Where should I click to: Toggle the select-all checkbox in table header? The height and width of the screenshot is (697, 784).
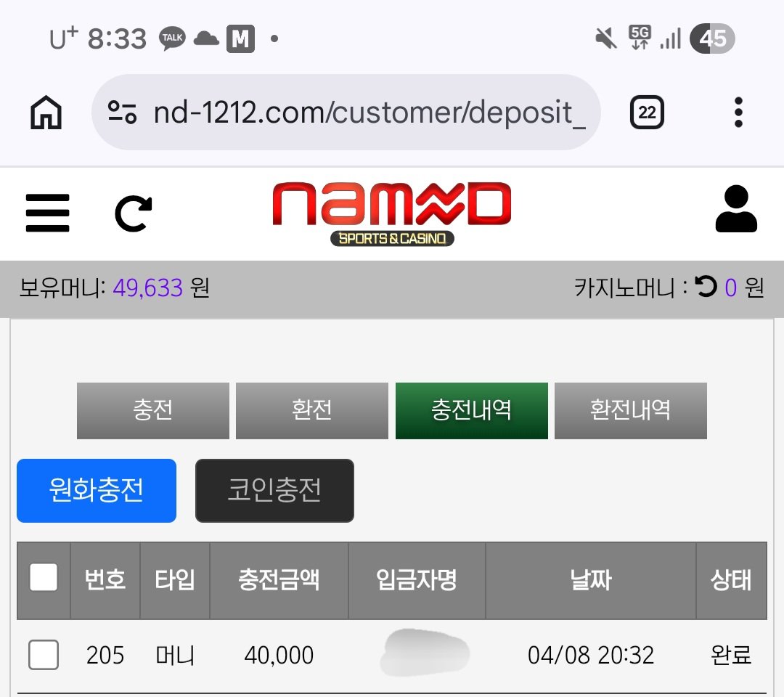click(x=44, y=577)
